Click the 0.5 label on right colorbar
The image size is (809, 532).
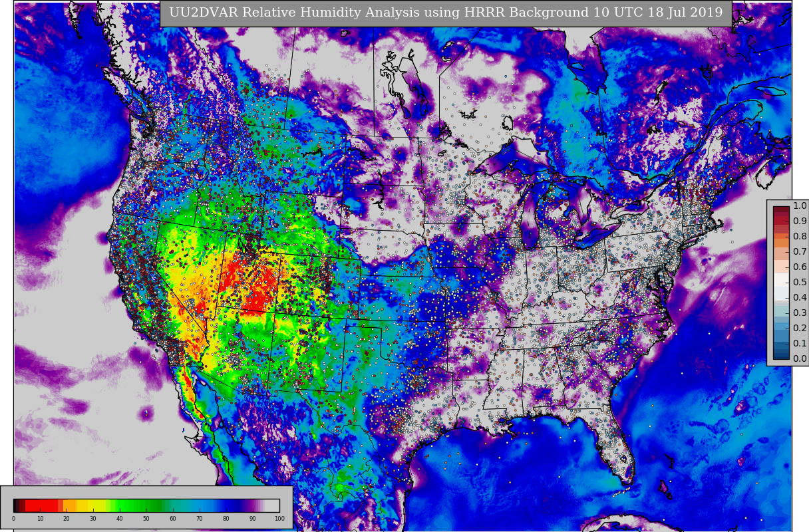click(800, 282)
